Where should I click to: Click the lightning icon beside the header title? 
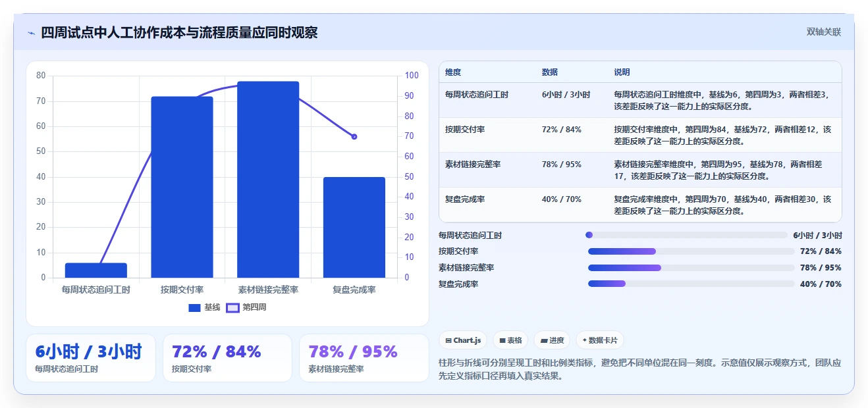(x=31, y=33)
